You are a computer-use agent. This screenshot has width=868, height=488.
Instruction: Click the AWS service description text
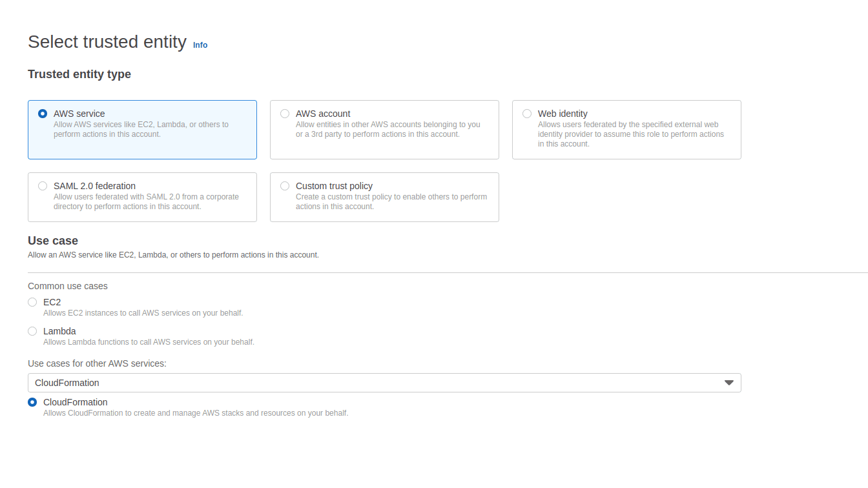pyautogui.click(x=141, y=129)
